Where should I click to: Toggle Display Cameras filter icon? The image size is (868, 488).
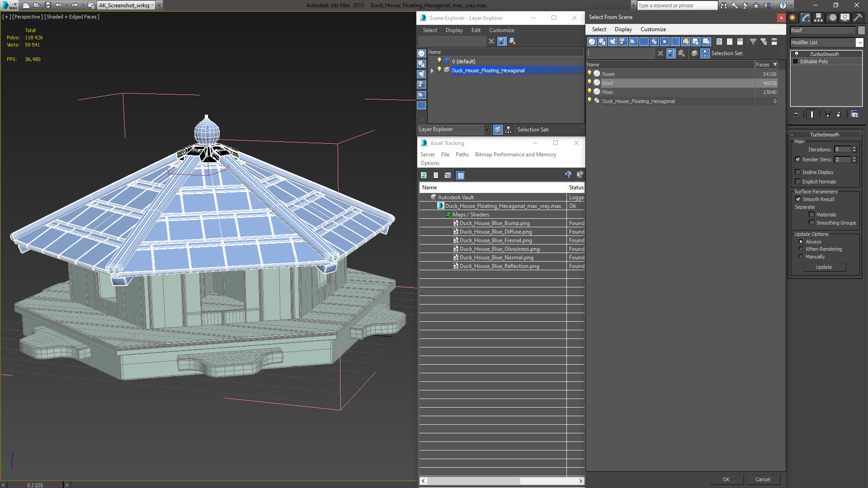click(623, 42)
